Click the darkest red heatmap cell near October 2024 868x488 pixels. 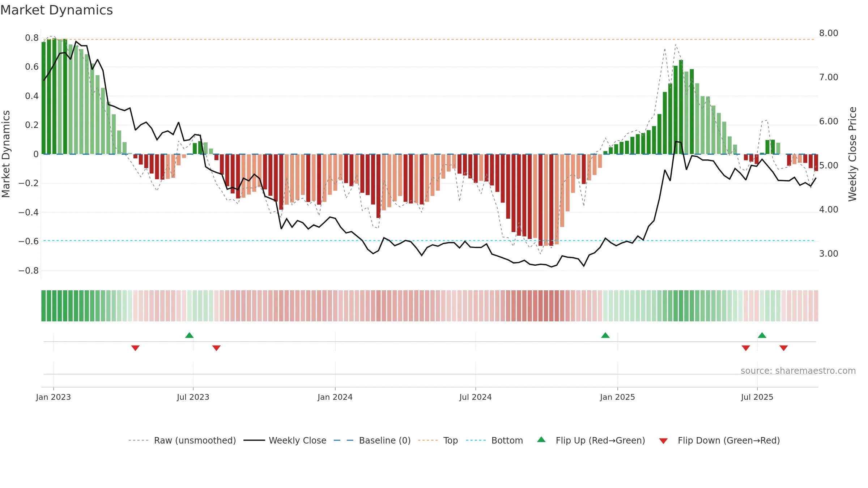[x=551, y=306]
